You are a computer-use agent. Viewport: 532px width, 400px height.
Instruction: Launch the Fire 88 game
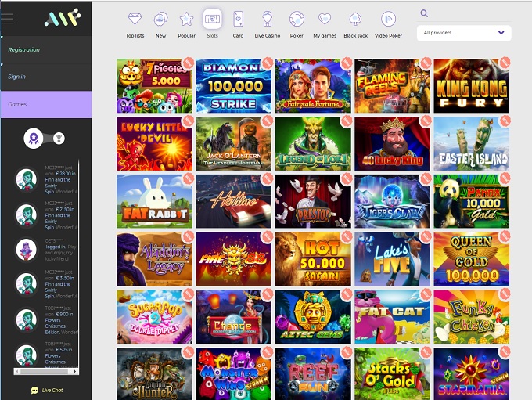point(233,259)
